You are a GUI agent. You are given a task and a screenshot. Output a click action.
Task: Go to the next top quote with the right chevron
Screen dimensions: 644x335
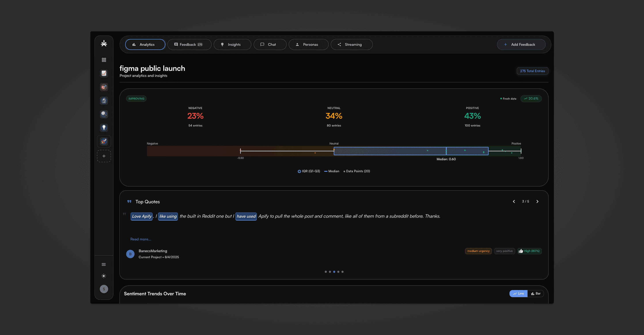pos(537,201)
